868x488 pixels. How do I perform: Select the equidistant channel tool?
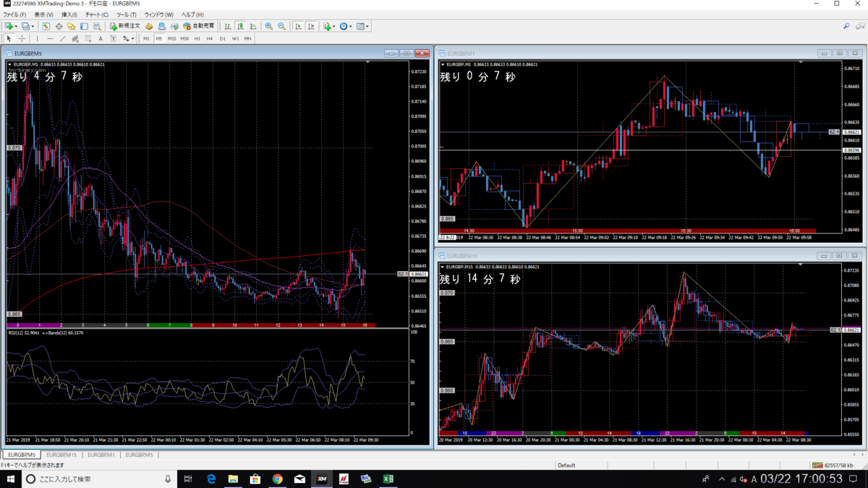(x=75, y=38)
